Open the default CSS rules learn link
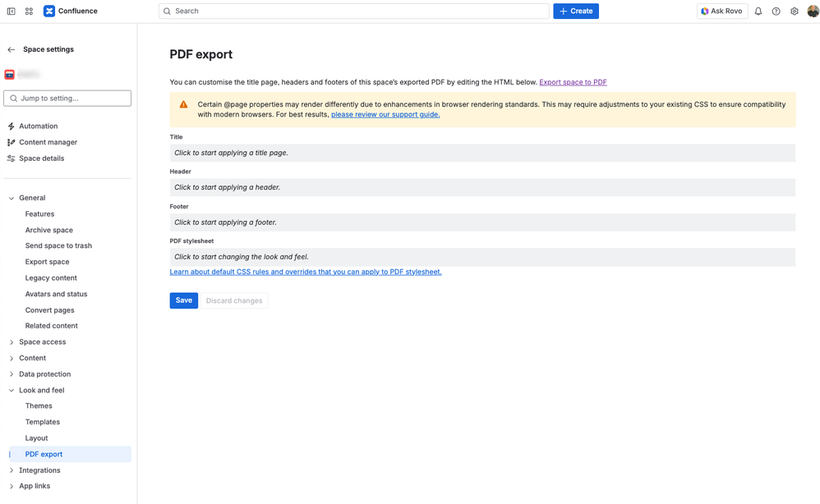The image size is (820, 504). pyautogui.click(x=306, y=272)
